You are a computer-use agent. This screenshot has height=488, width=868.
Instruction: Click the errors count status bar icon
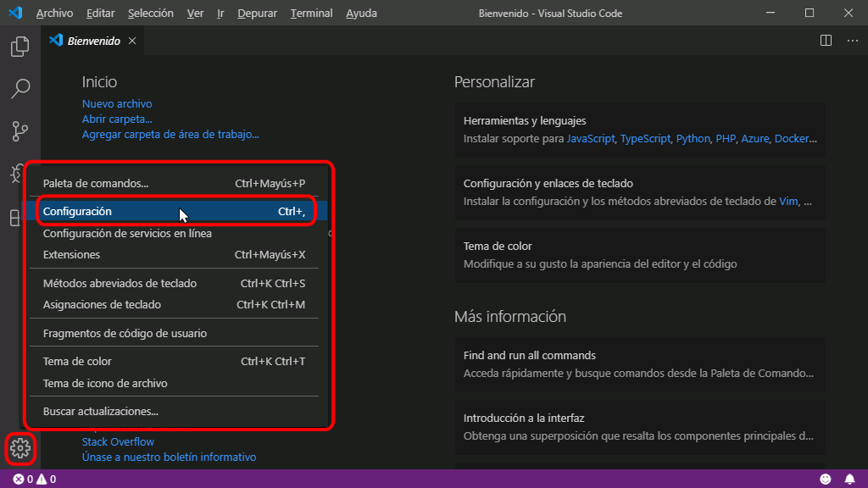point(23,480)
